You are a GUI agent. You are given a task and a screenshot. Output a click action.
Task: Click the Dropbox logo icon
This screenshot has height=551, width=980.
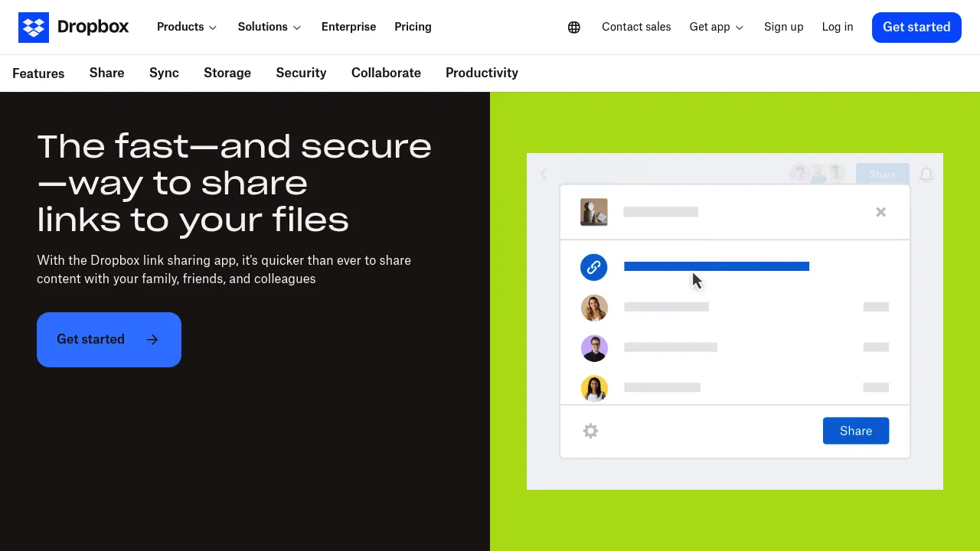(34, 28)
